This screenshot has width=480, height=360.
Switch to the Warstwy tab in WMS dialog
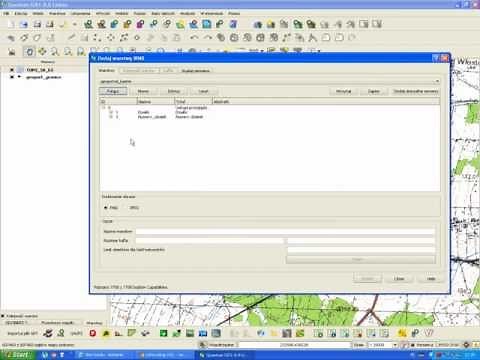(x=107, y=71)
